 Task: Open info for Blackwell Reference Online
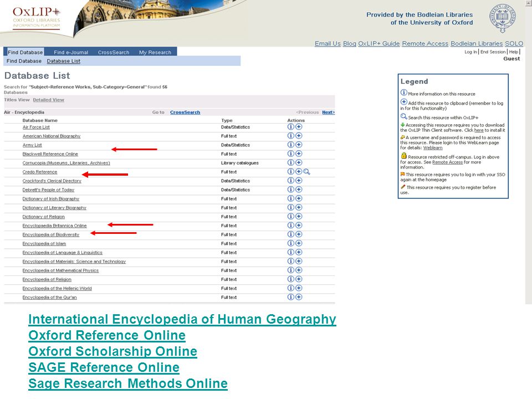pyautogui.click(x=290, y=154)
